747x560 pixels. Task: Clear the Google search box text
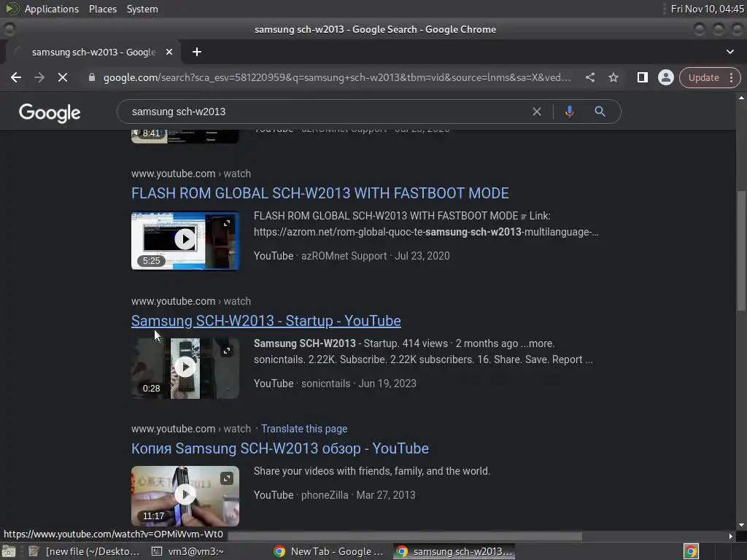536,112
